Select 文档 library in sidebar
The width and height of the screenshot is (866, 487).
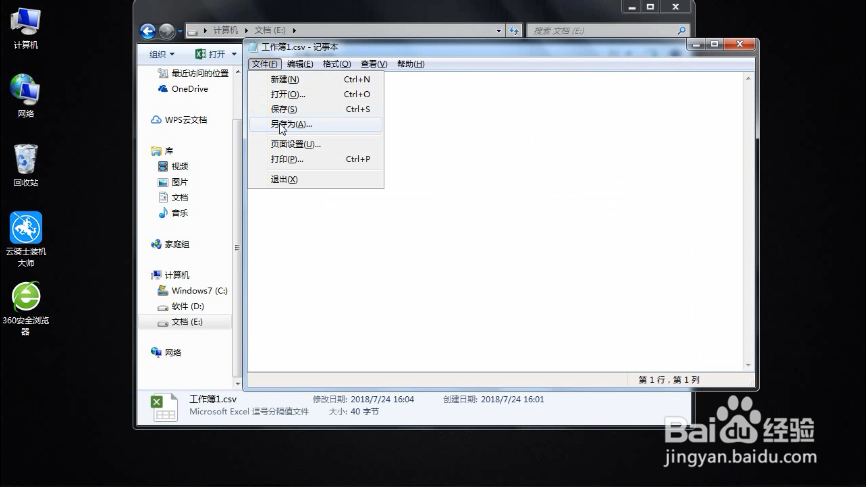[x=173, y=197]
